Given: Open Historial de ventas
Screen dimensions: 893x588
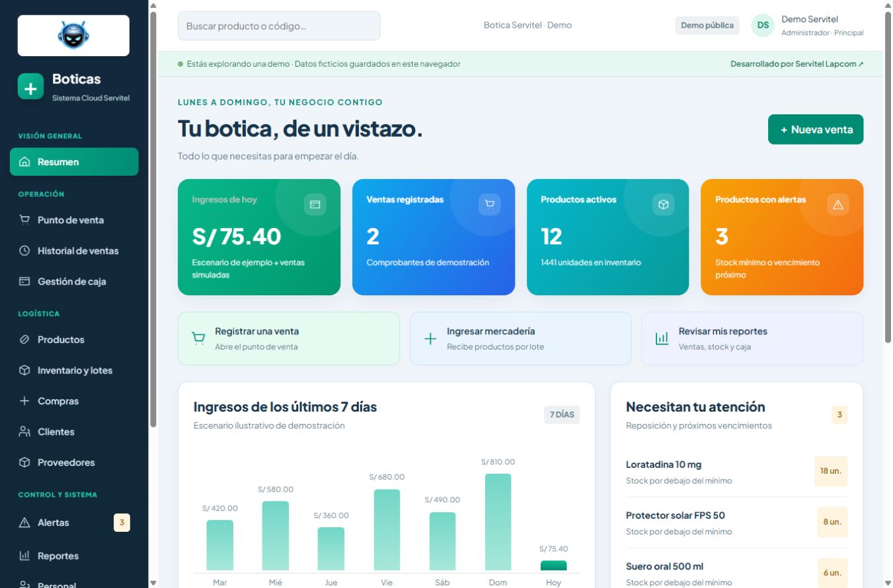Looking at the screenshot, I should tap(74, 251).
